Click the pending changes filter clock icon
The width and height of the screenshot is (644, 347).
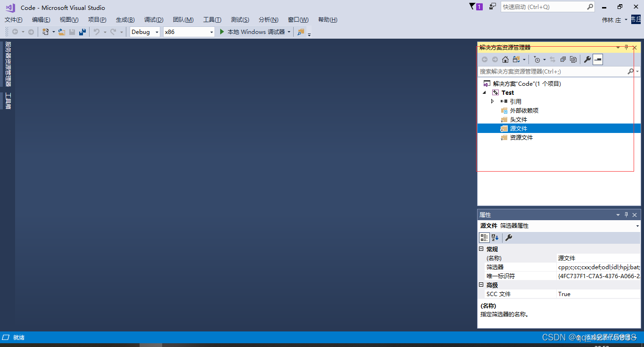point(537,59)
